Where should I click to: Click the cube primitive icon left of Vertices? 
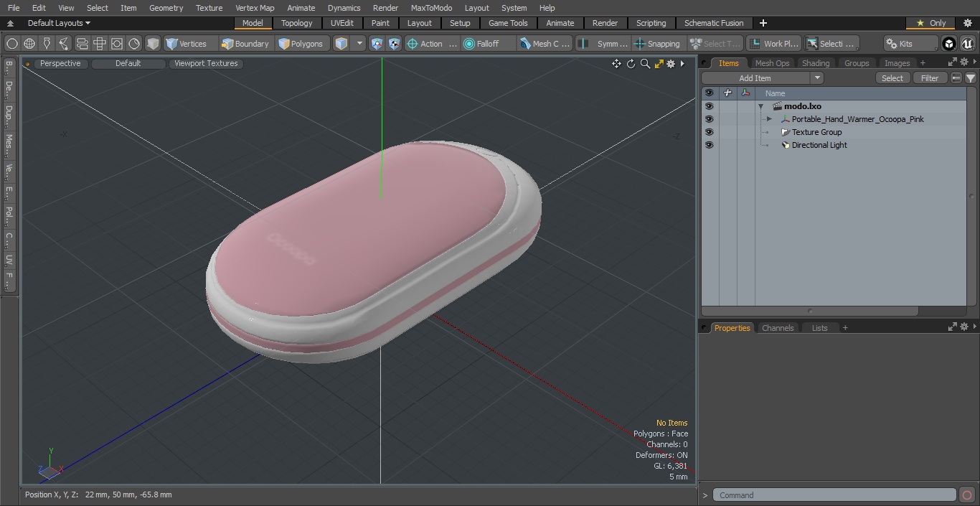(153, 44)
